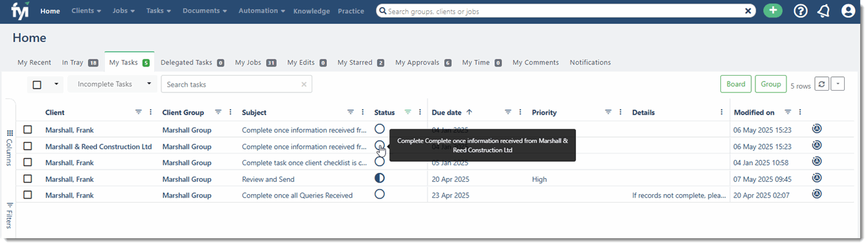Viewport: 868px width, 246px height.
Task: Click the Group button
Action: 771,84
